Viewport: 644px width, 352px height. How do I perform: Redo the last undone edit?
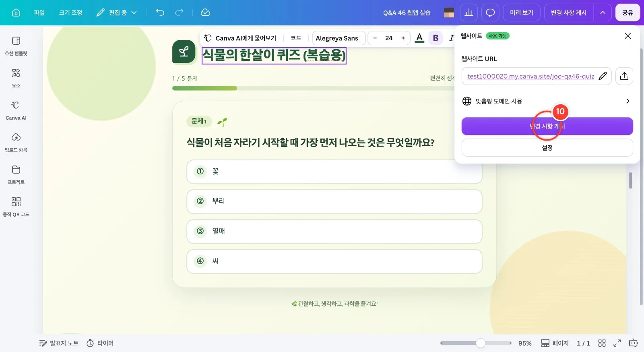179,12
